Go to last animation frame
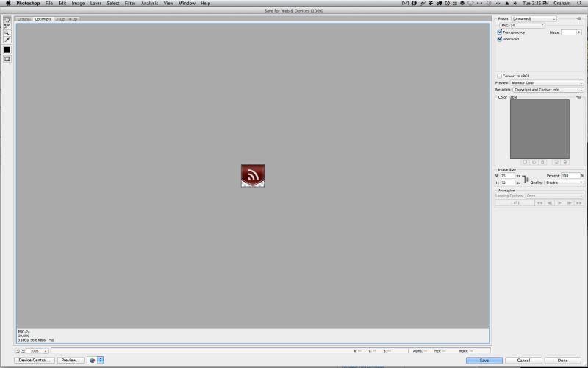Screen dimensions: 588x368 tap(578, 203)
